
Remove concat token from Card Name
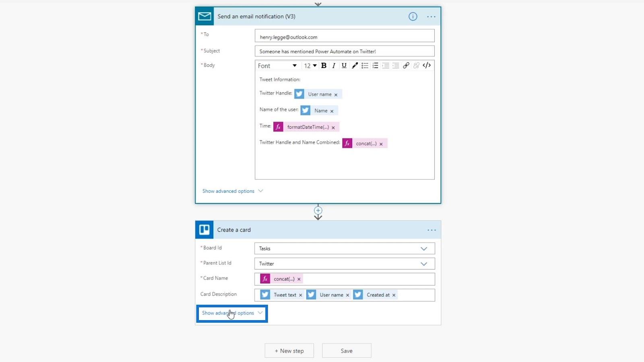(x=299, y=279)
